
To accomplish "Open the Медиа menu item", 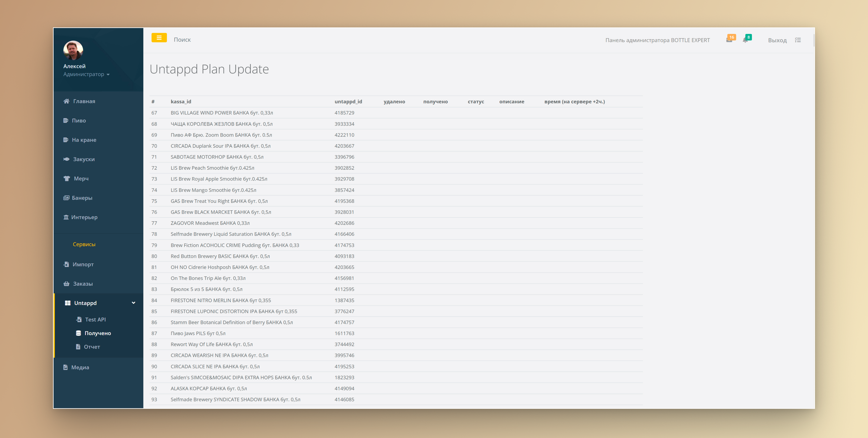I will tap(98, 367).
